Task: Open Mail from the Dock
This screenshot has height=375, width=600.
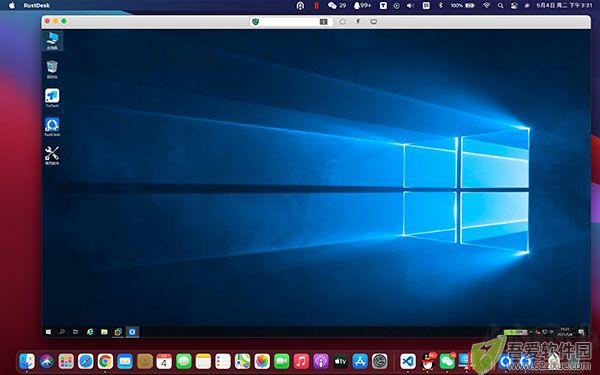Action: pyautogui.click(x=125, y=361)
